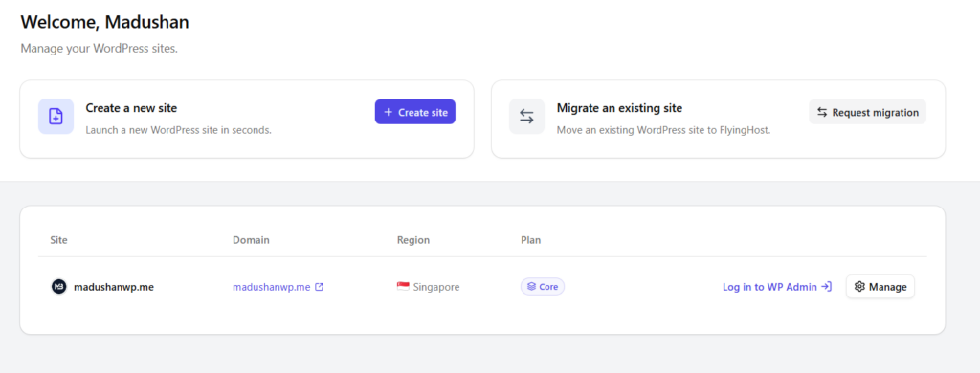This screenshot has height=373, width=980.
Task: Click the layers icon in Core badge
Action: point(531,287)
